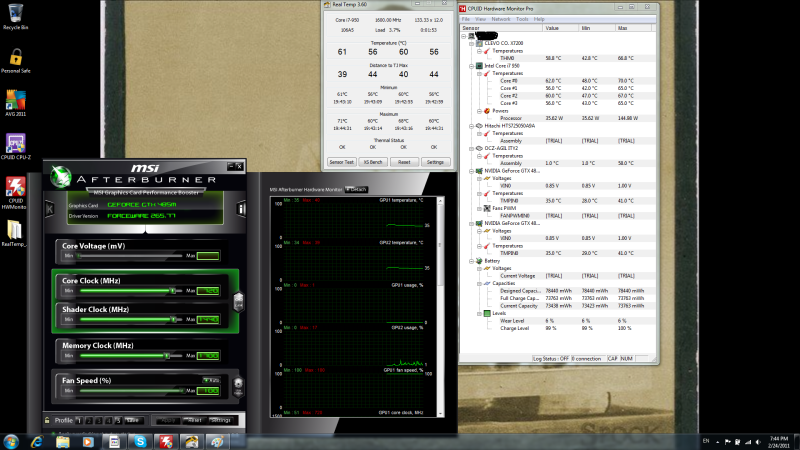This screenshot has width=800, height=450.
Task: Save the current Afterburner profile
Action: point(133,420)
